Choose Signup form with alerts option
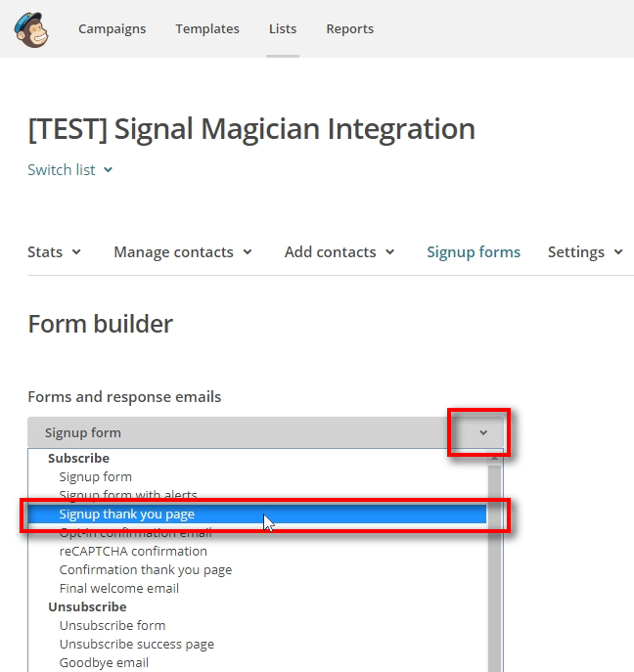 click(128, 495)
